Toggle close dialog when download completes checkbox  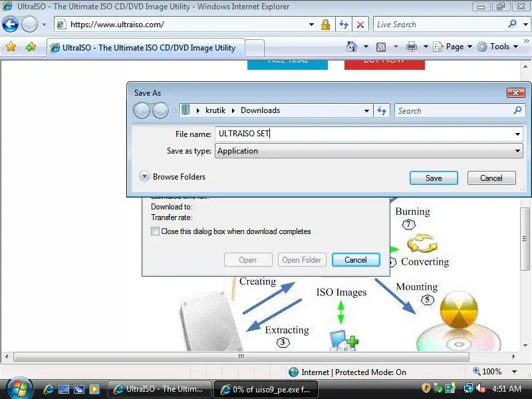coord(155,231)
